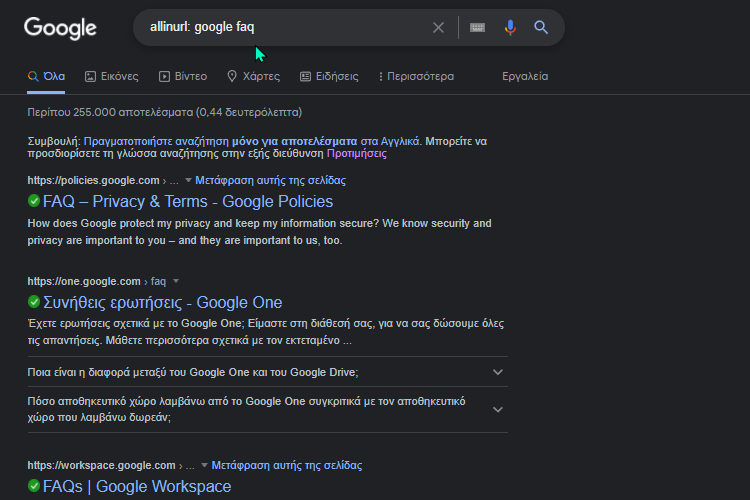
Task: Click inside the search input field
Action: coord(287,27)
